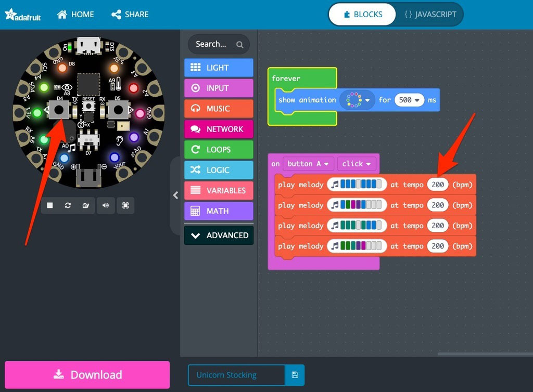Select the MATH category
The image size is (533, 392).
[218, 211]
